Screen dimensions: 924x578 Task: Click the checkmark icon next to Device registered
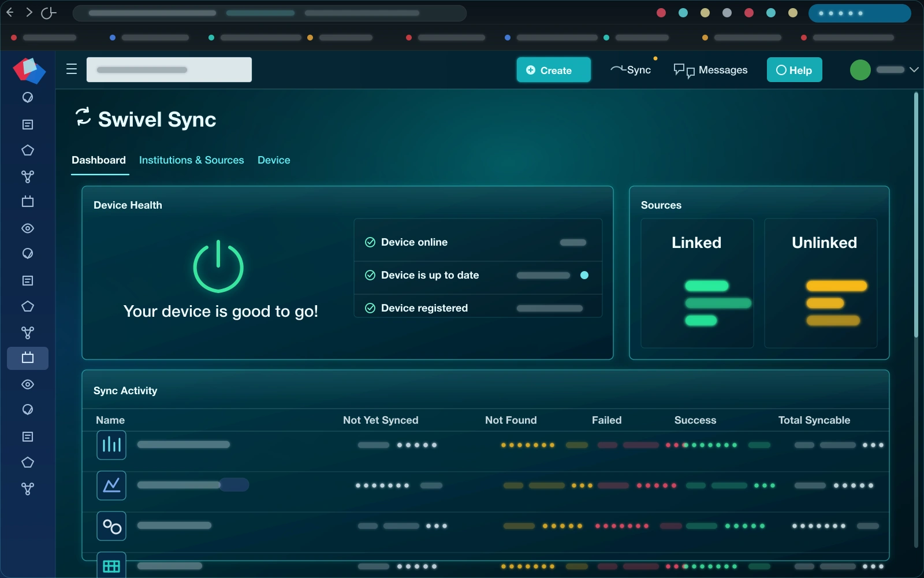click(370, 308)
